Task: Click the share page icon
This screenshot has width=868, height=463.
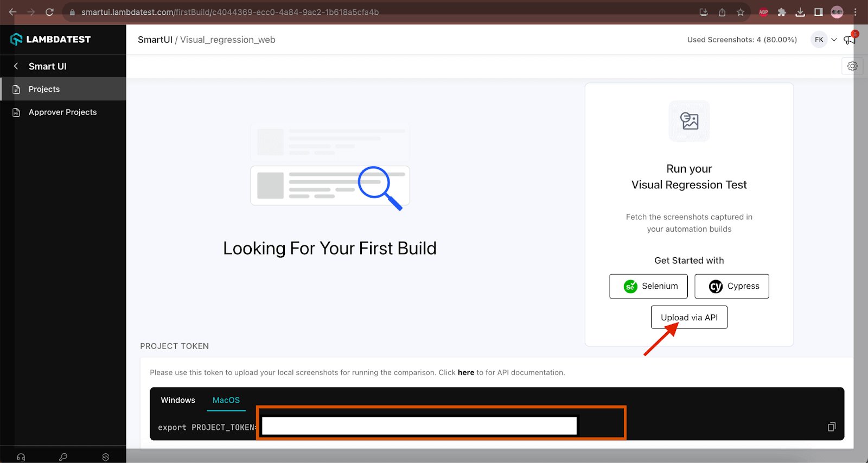Action: coord(722,12)
